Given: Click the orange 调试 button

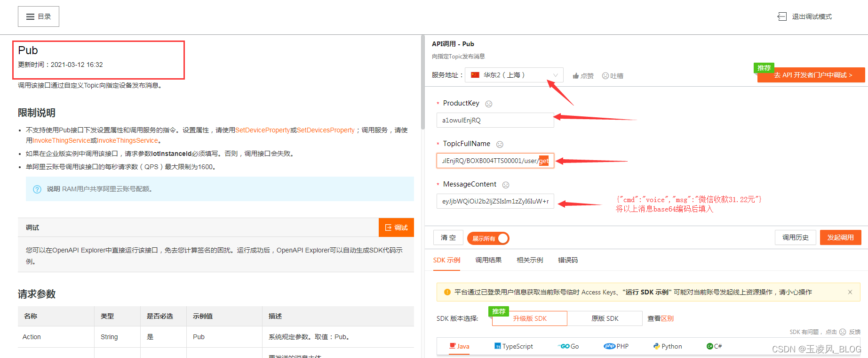Looking at the screenshot, I should [x=396, y=228].
